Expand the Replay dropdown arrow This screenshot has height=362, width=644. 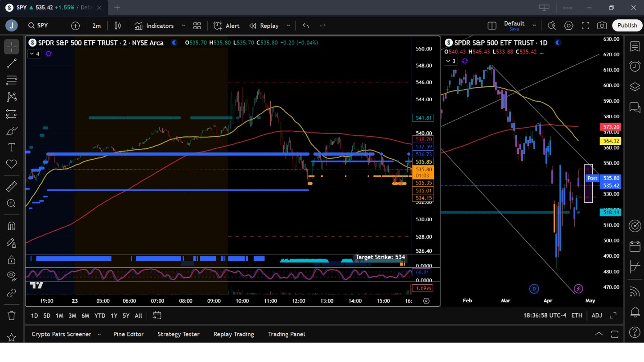tap(288, 26)
